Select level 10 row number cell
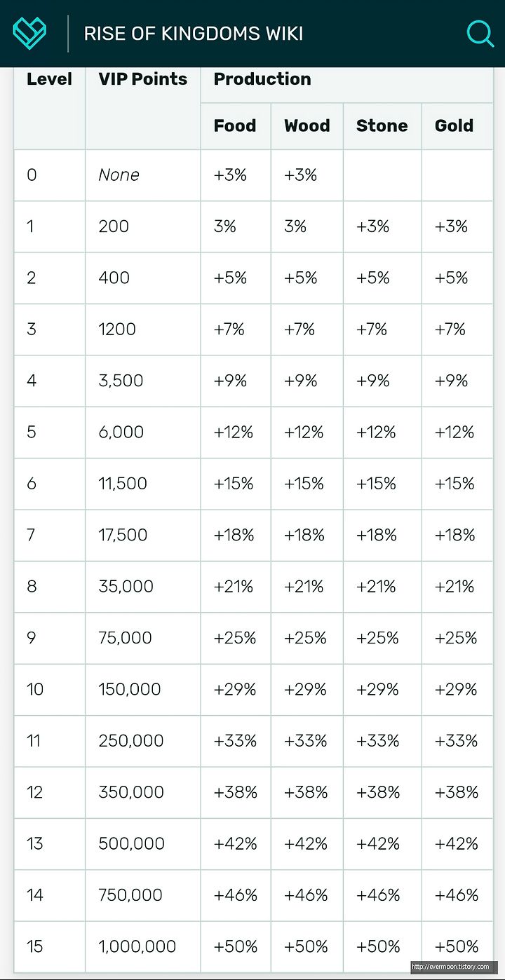The image size is (505, 980). [50, 689]
